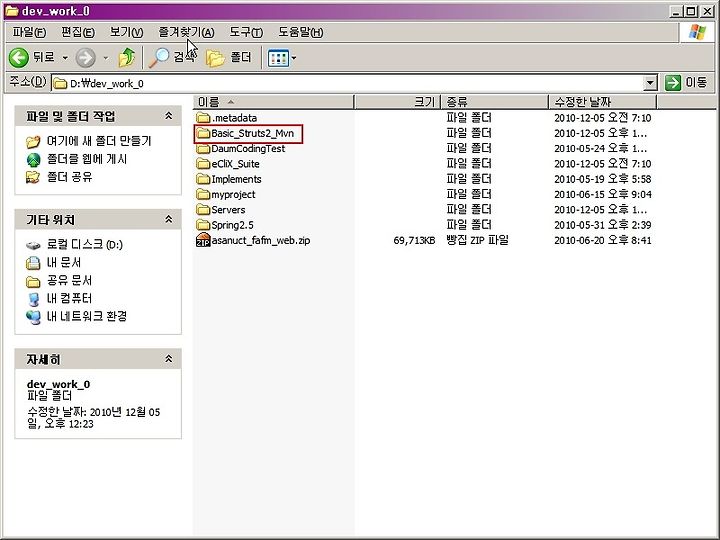The height and width of the screenshot is (540, 720).
Task: Click the Spring2.5 folder icon
Action: tap(202, 225)
